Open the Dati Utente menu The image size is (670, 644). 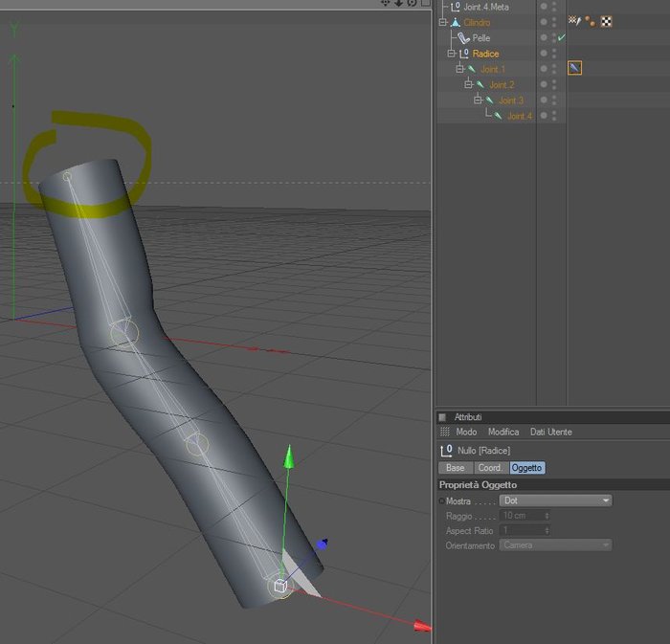point(550,432)
